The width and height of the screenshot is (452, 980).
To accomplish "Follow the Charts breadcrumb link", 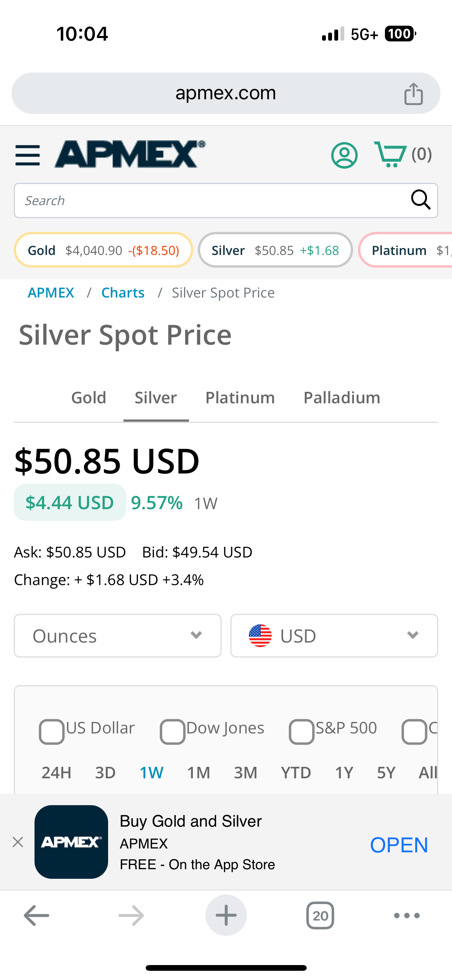I will coord(123,293).
